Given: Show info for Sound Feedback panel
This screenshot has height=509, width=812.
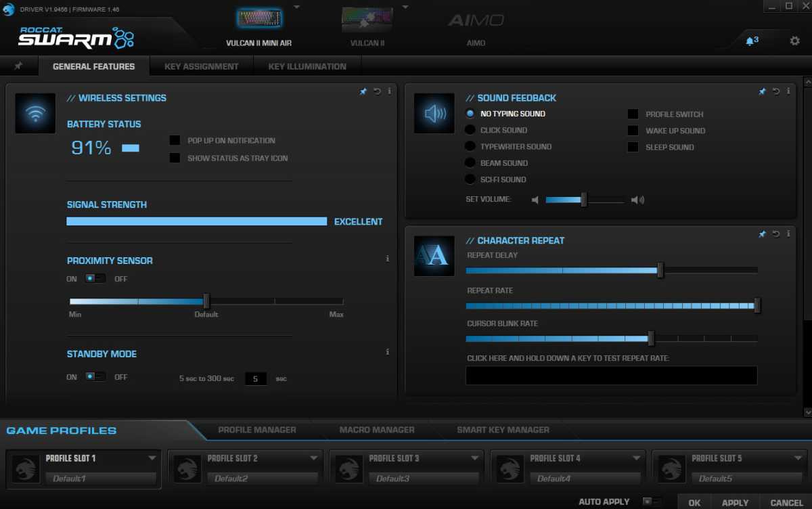Looking at the screenshot, I should pos(789,91).
